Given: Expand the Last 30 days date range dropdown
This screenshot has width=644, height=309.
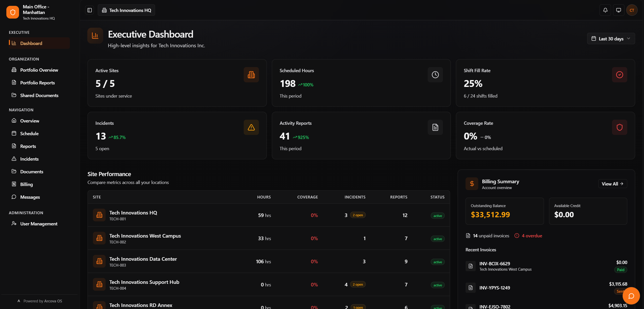Looking at the screenshot, I should point(611,39).
